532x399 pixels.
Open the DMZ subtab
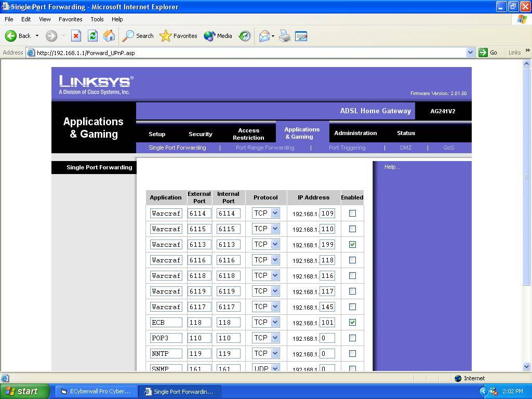coord(406,148)
